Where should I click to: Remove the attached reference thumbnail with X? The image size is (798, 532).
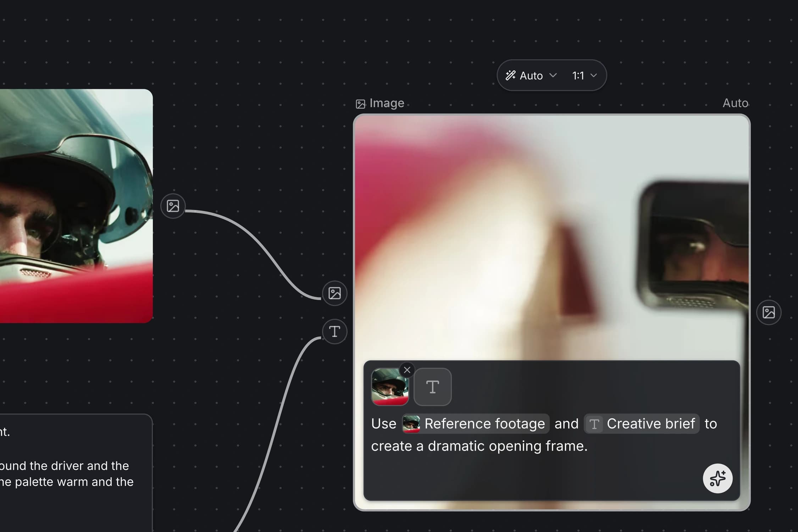tap(407, 370)
